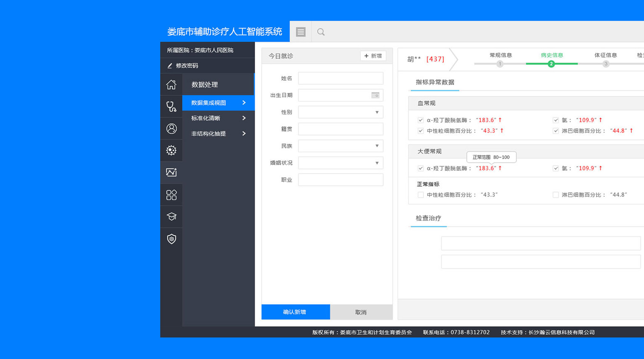This screenshot has width=644, height=359.
Task: Expand 标准化清晰 chevron arrow
Action: [244, 118]
